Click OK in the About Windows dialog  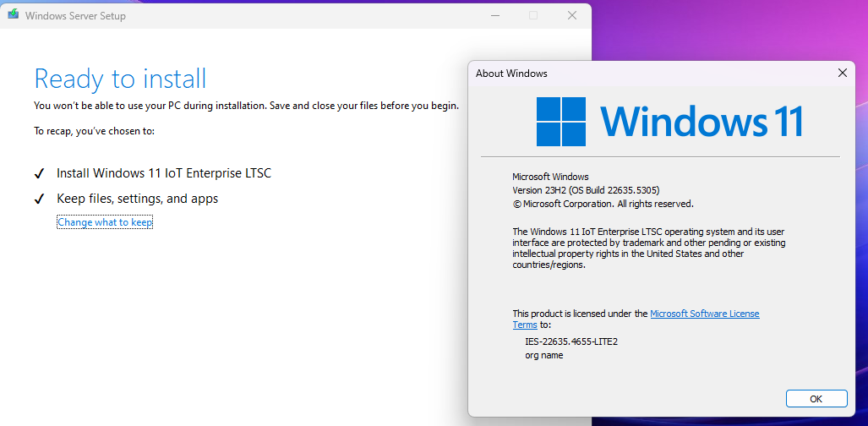[x=816, y=398]
